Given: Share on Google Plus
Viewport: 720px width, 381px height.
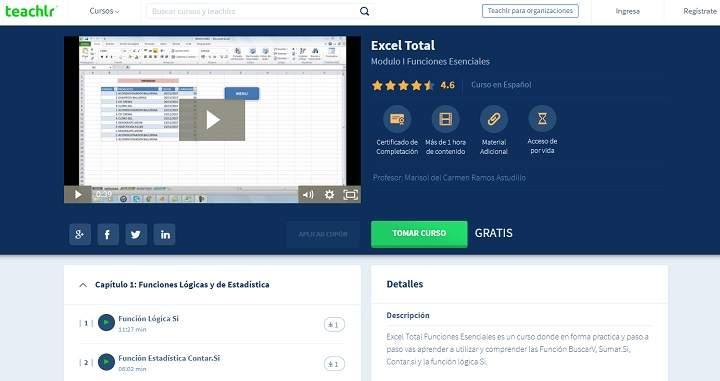Looking at the screenshot, I should (x=80, y=235).
